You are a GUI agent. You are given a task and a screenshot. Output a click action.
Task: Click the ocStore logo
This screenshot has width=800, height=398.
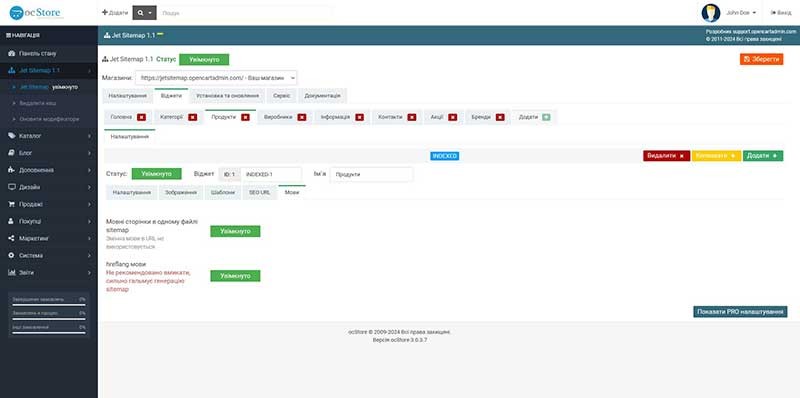36,13
